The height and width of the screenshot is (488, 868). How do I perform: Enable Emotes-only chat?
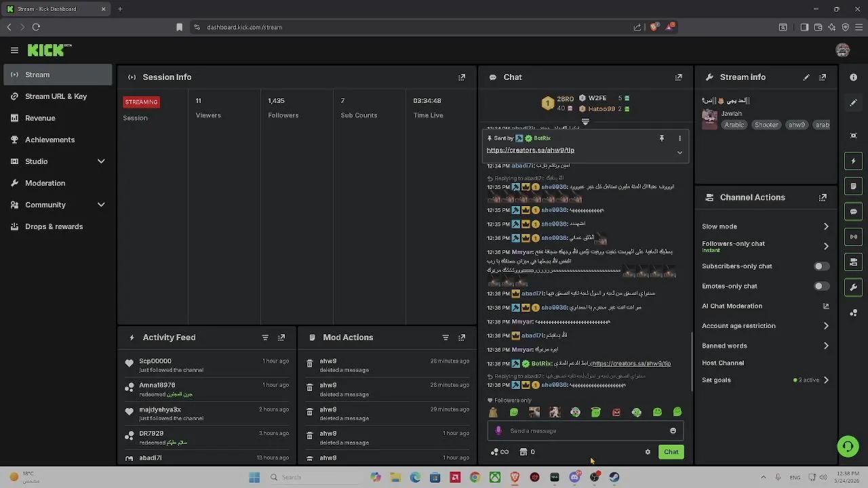[x=821, y=286]
